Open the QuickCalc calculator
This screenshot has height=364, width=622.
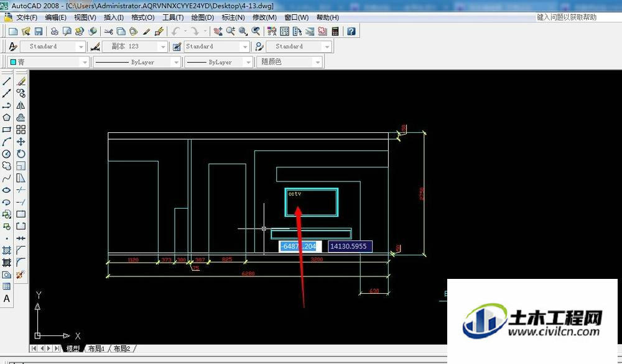[335, 31]
